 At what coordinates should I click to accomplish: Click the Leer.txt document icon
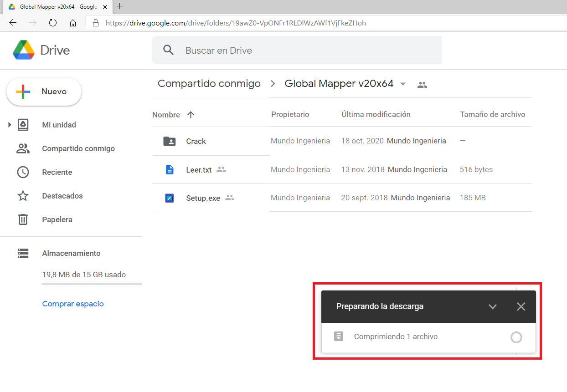pyautogui.click(x=170, y=170)
